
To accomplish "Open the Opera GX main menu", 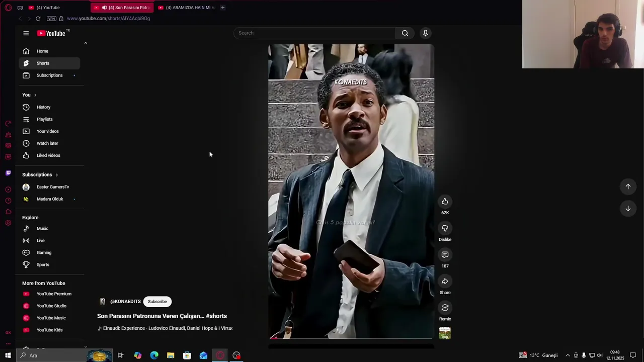I will 8,8.
